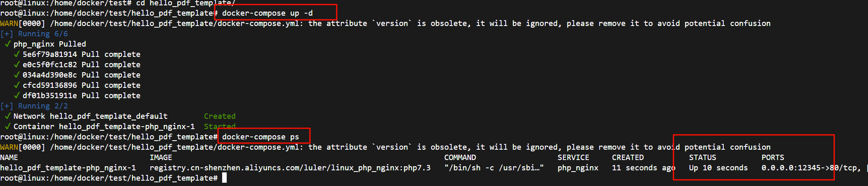
Task: Click the 'docker-compose ps' command text
Action: (260, 137)
